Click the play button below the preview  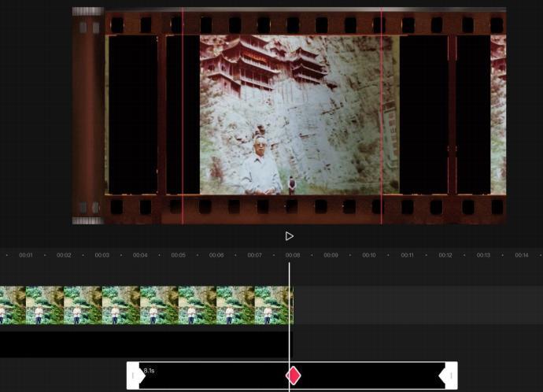tap(289, 236)
